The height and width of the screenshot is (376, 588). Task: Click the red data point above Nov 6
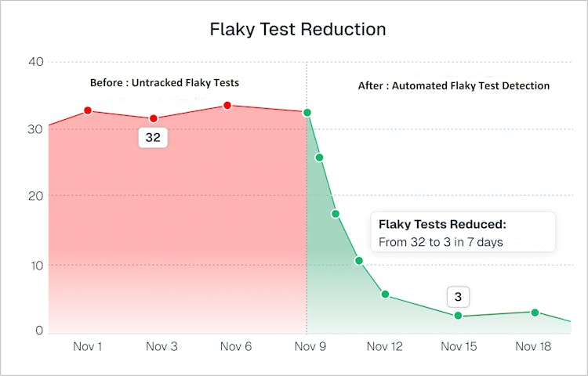coord(227,105)
